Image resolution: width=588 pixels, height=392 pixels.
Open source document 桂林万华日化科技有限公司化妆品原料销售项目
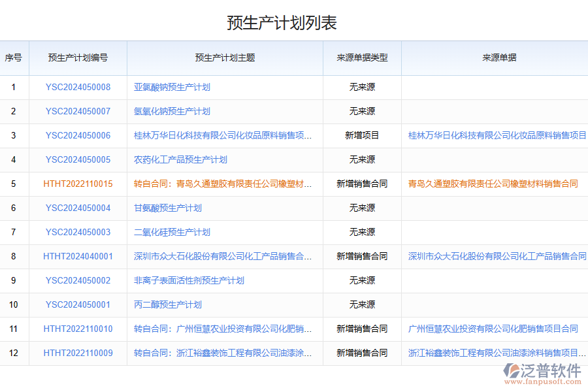pos(494,135)
